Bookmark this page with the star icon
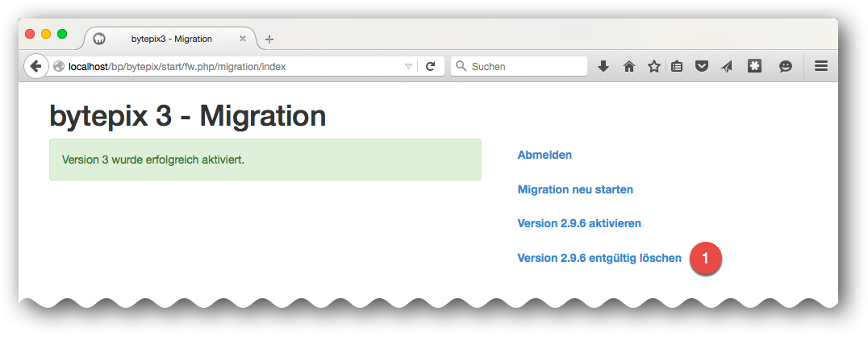This screenshot has width=868, height=357. [653, 66]
